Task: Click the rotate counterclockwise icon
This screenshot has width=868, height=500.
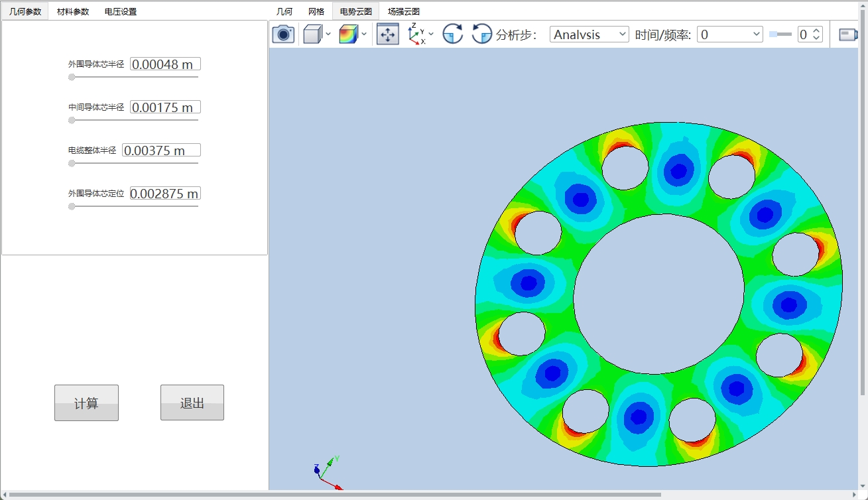Action: tap(482, 34)
